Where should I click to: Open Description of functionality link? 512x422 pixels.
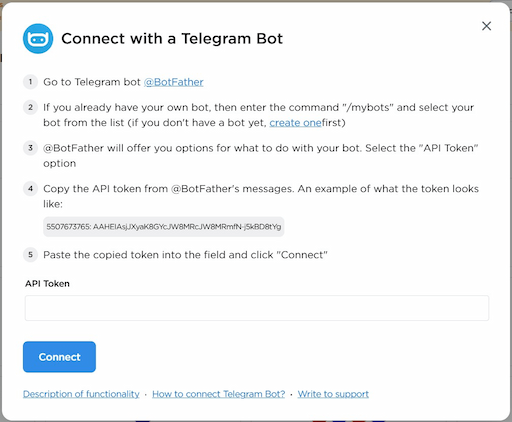coord(81,394)
